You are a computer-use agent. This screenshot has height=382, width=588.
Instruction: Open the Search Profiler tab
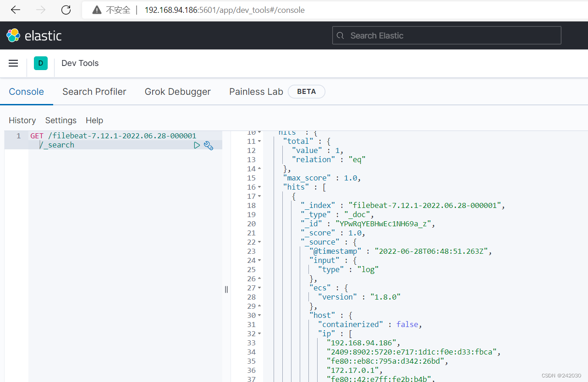pyautogui.click(x=94, y=92)
